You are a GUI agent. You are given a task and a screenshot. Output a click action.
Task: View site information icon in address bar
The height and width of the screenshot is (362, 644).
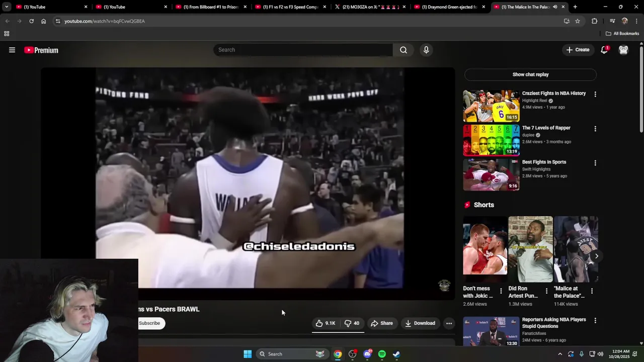(58, 21)
